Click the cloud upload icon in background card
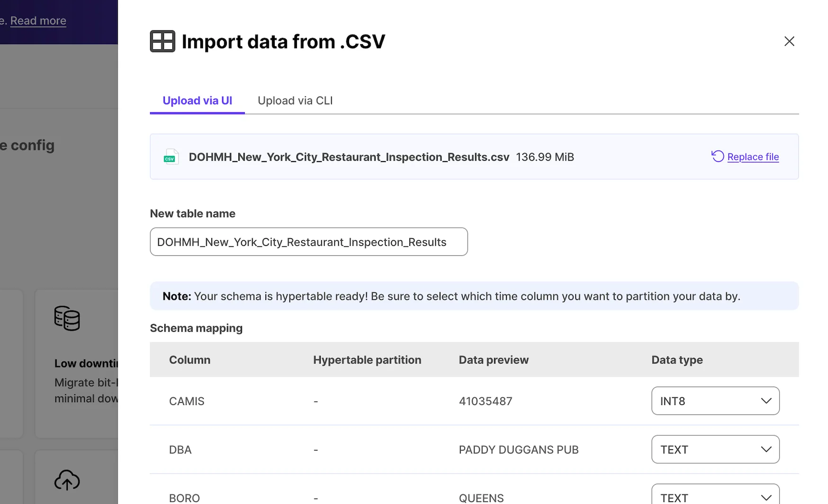 tap(67, 480)
